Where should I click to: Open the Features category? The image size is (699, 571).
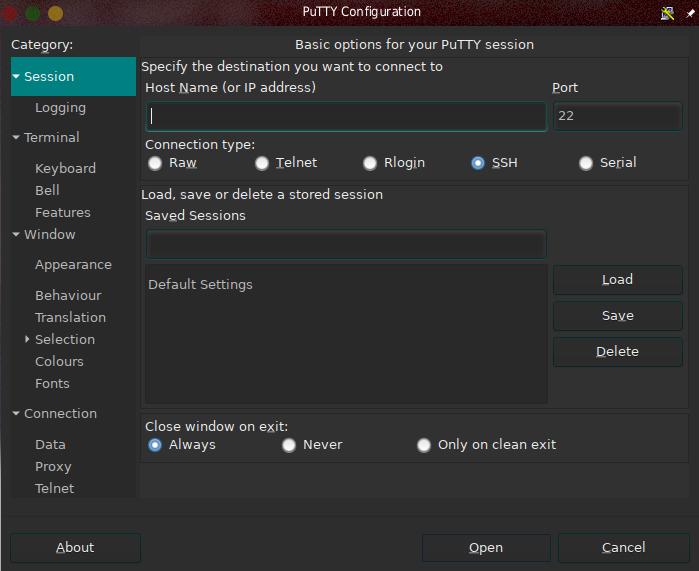pos(63,213)
